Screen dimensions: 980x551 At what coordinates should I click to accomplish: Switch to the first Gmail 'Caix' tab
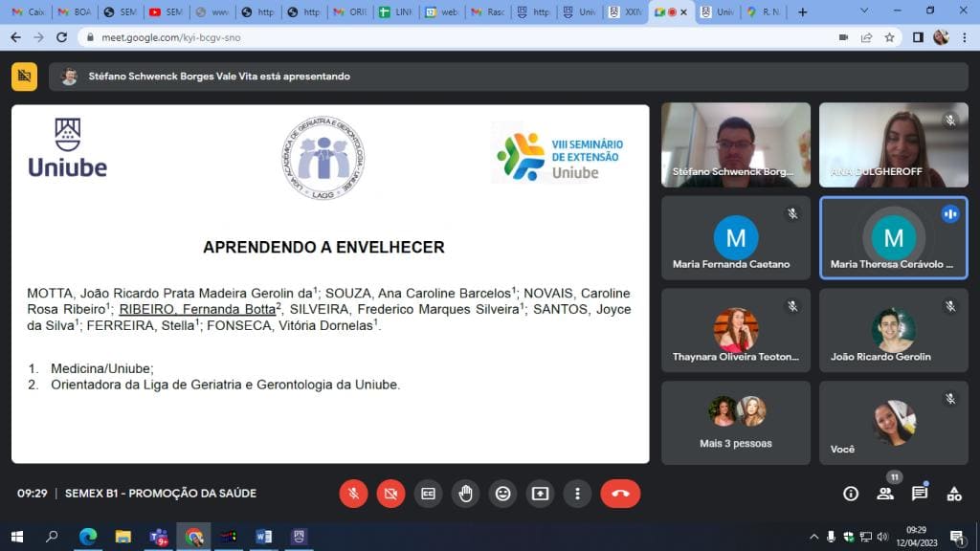pos(28,11)
